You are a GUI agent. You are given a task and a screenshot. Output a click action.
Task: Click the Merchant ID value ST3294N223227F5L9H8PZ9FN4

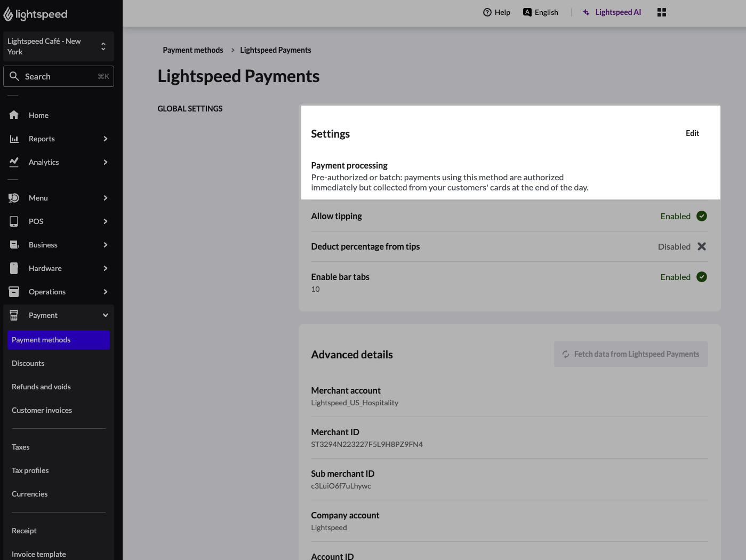tap(367, 444)
